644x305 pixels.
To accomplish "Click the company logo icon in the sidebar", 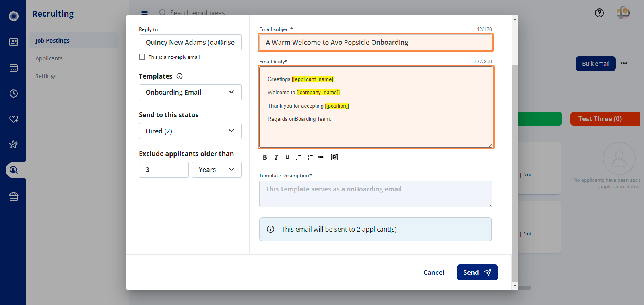I will click(x=13, y=16).
